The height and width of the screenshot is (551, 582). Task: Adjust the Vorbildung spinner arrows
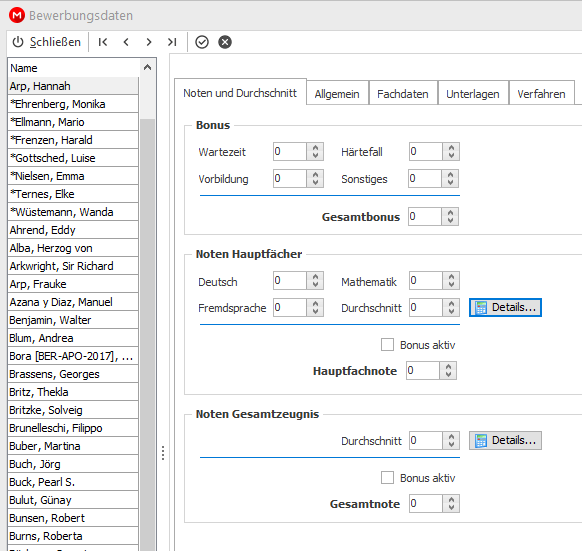tap(315, 179)
